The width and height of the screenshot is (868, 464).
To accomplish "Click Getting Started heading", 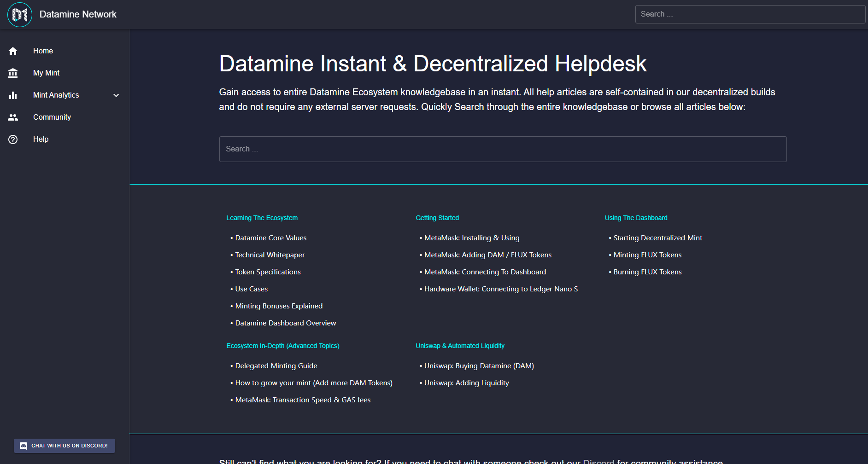I will click(x=437, y=218).
